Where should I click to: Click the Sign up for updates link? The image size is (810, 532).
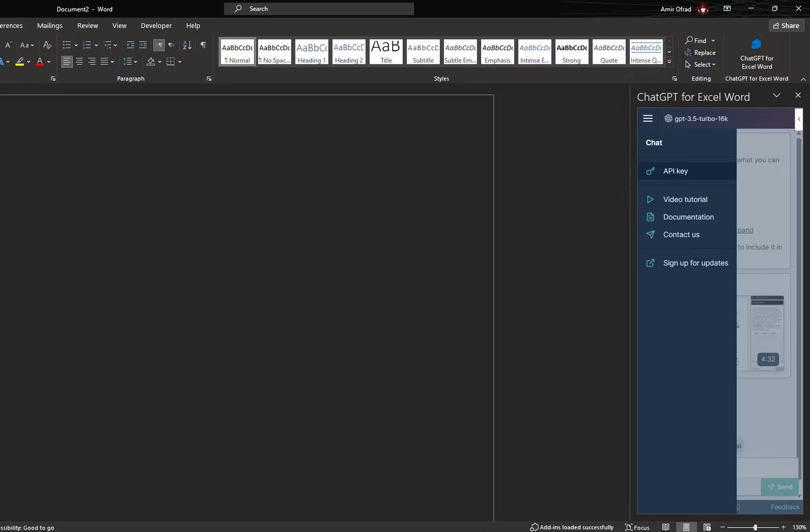click(x=696, y=263)
